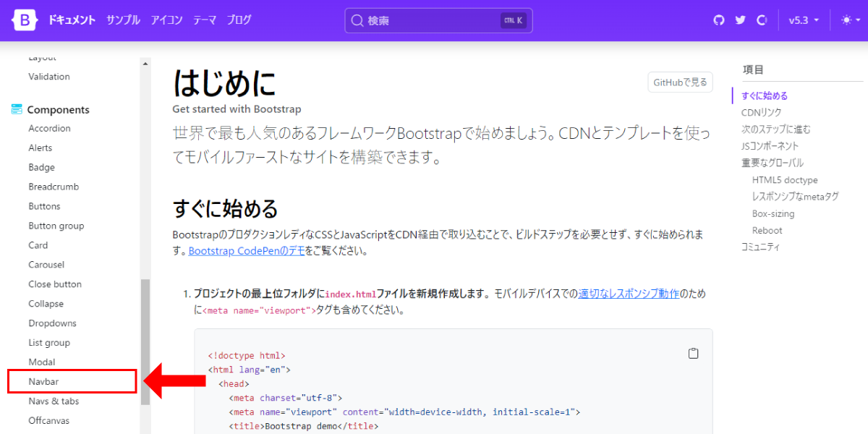Go to Alerts in the sidebar
868x434 pixels.
[41, 148]
